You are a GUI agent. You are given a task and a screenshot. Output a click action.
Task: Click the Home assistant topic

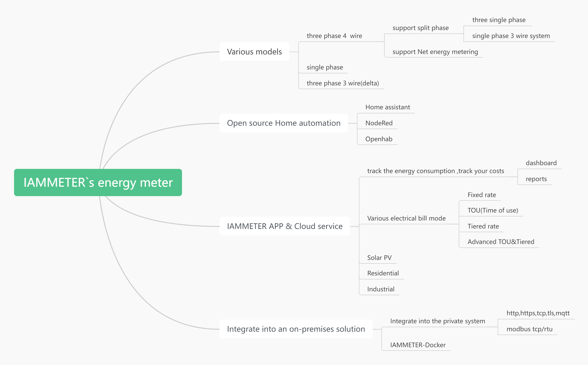pos(387,107)
